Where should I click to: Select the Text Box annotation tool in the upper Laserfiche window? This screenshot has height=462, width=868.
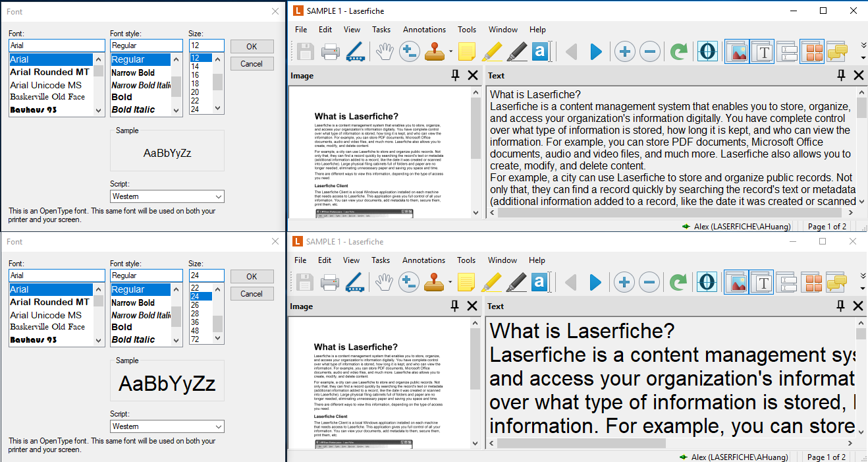coord(541,51)
